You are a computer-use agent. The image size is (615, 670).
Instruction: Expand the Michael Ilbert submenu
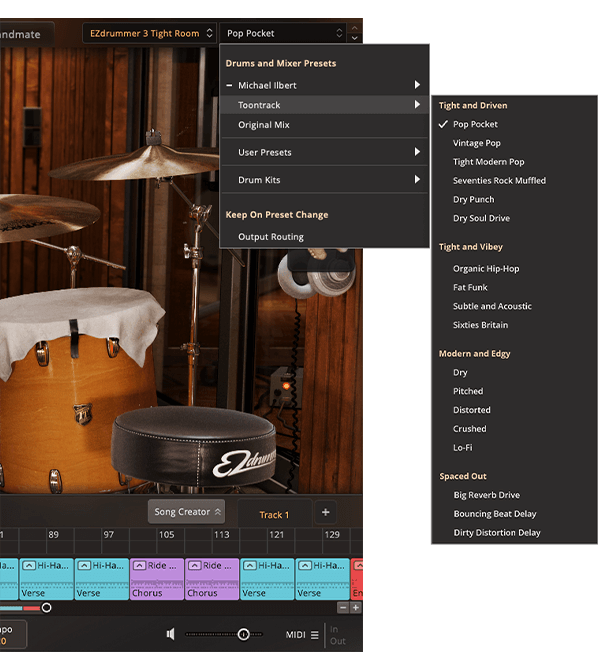(323, 86)
